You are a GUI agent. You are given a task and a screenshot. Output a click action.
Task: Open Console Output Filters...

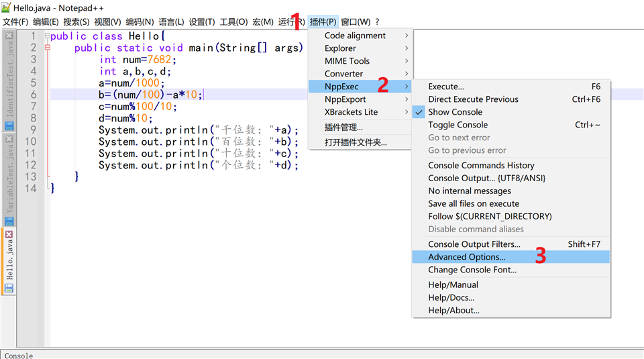point(511,244)
